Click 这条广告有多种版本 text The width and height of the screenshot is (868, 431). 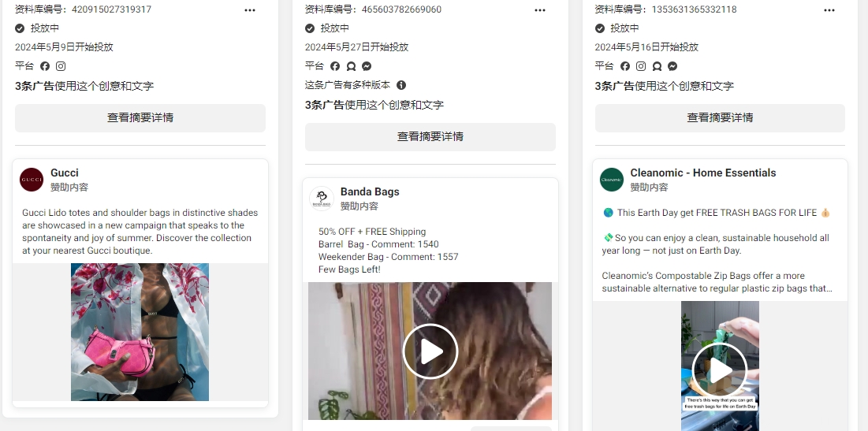(348, 85)
